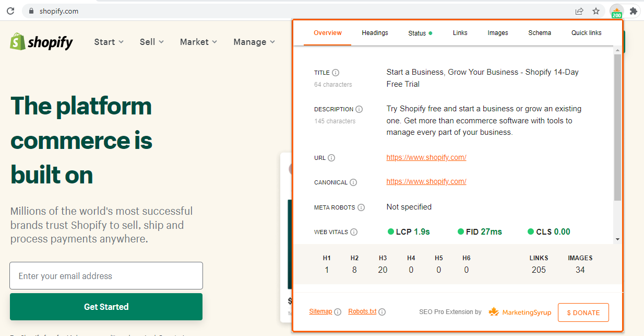Open the WEB VITALS info icon
This screenshot has width=644, height=336.
tap(354, 232)
